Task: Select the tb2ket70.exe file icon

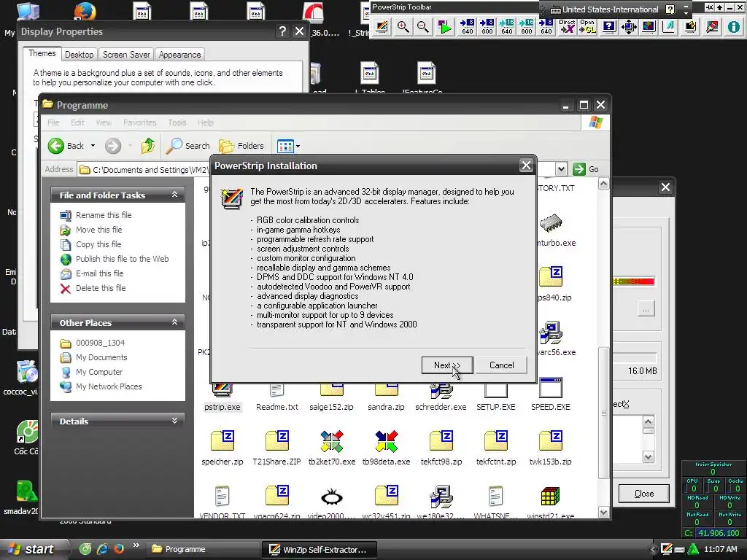Action: point(332,441)
